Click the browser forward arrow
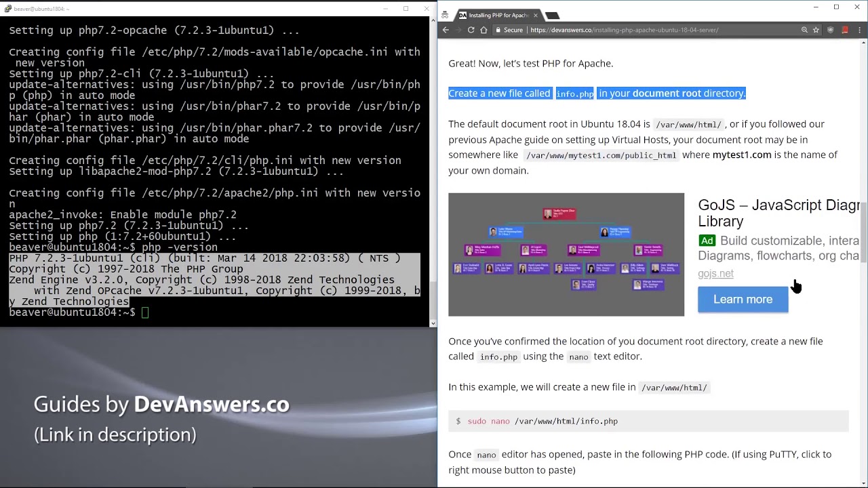The image size is (868, 488). [458, 30]
